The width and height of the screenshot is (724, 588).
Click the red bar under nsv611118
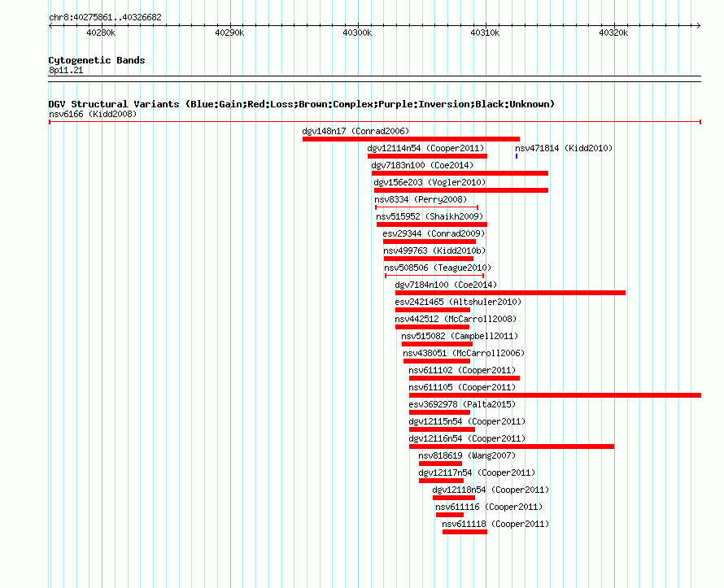(464, 532)
